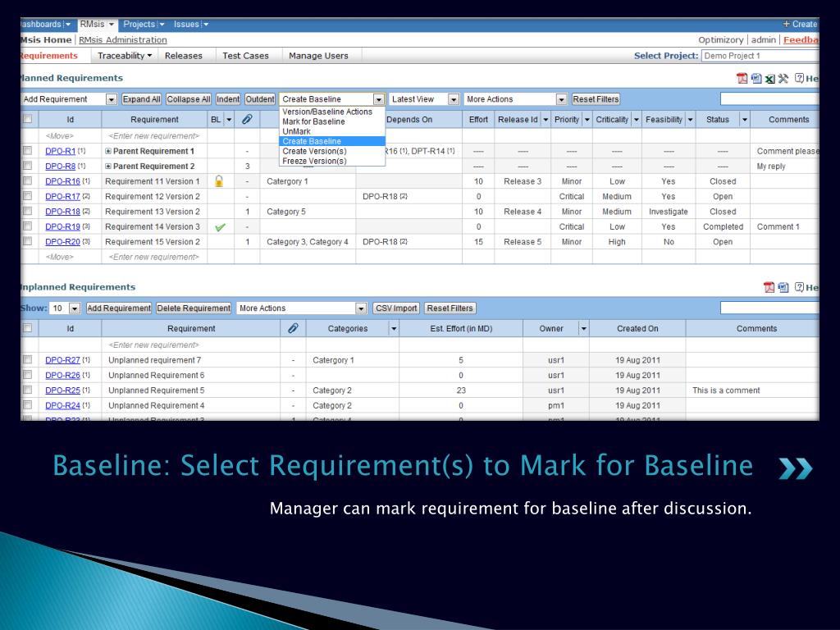Click the planned requirements search field
Viewport: 840px width, 630px height.
pos(769,99)
